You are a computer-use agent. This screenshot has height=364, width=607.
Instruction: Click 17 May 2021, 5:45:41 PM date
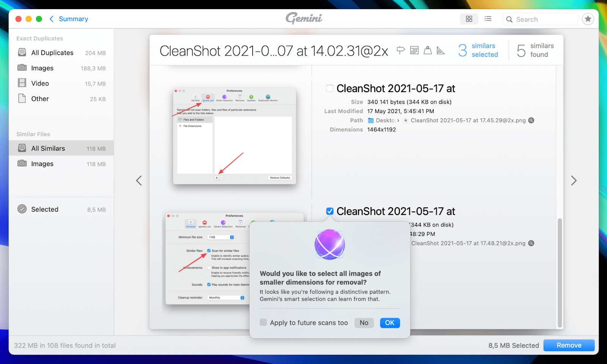coord(401,111)
